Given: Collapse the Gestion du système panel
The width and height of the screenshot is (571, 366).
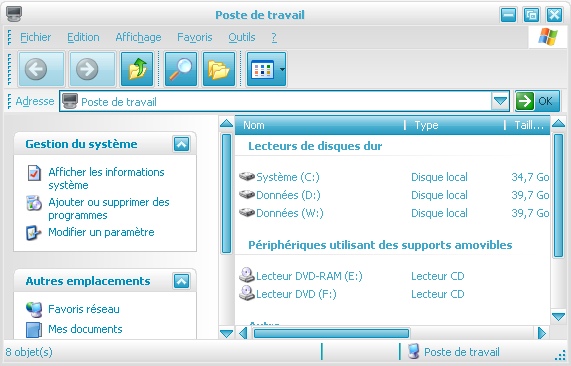Looking at the screenshot, I should click(181, 144).
